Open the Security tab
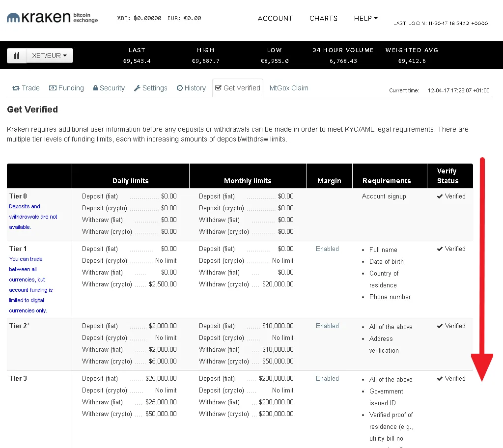The height and width of the screenshot is (448, 503). click(x=109, y=88)
